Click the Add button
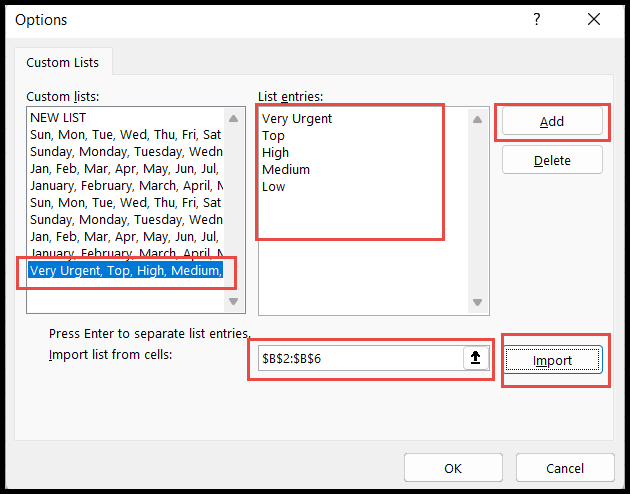The width and height of the screenshot is (630, 494). point(552,121)
